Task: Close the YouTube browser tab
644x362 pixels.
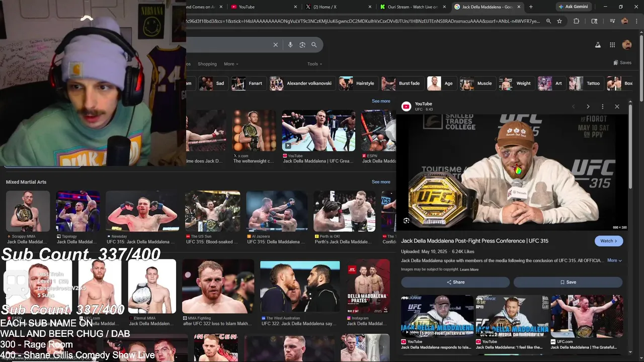Action: click(295, 7)
